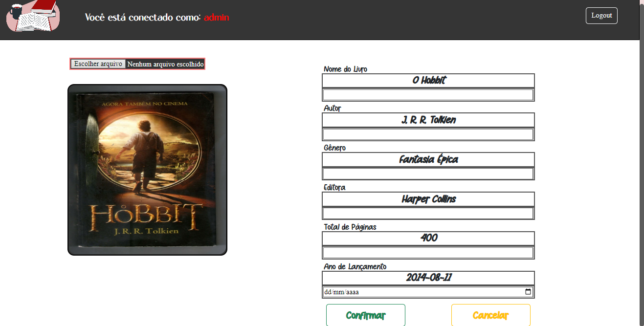
Task: Focus the new Autor input field
Action: point(428,134)
